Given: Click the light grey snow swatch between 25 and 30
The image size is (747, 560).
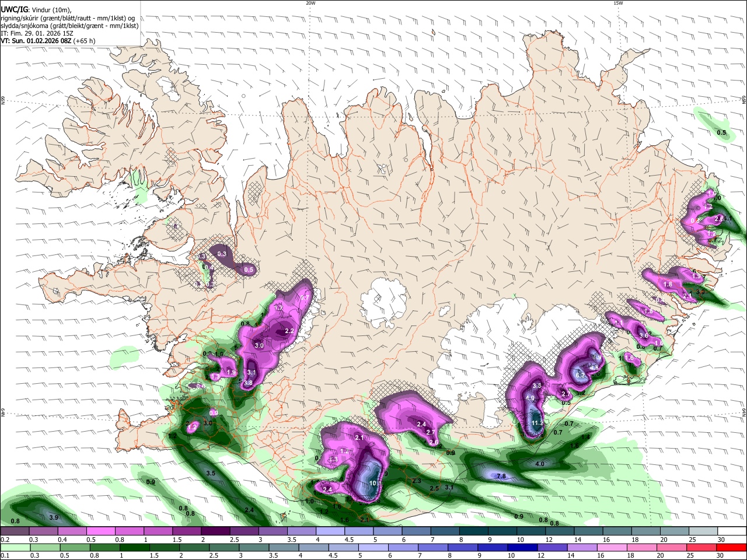Looking at the screenshot, I should (703, 531).
